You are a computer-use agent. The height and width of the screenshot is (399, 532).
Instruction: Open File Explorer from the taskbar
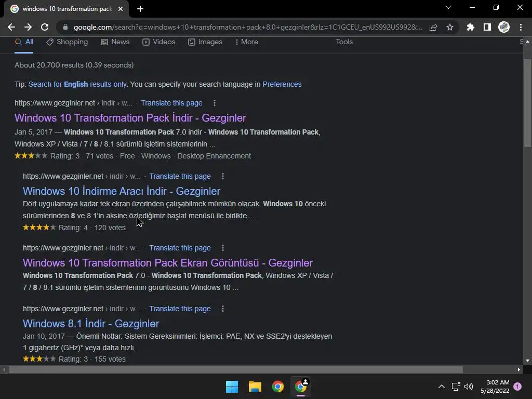(x=255, y=387)
